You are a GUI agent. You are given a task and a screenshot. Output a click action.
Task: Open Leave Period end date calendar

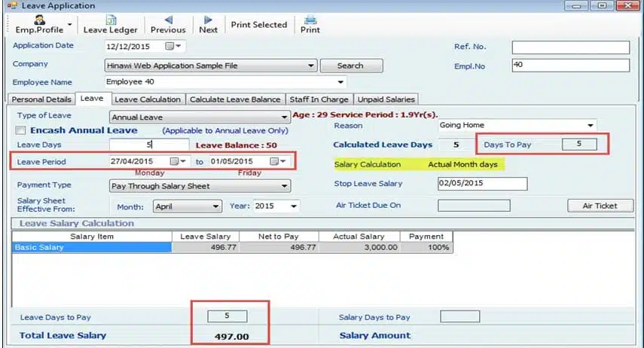pyautogui.click(x=276, y=161)
